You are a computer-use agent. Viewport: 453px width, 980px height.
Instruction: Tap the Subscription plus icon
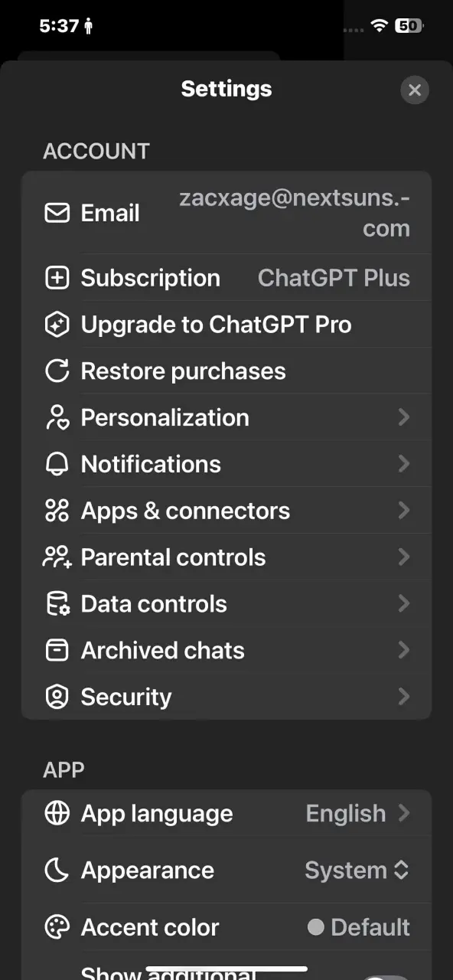coord(57,278)
